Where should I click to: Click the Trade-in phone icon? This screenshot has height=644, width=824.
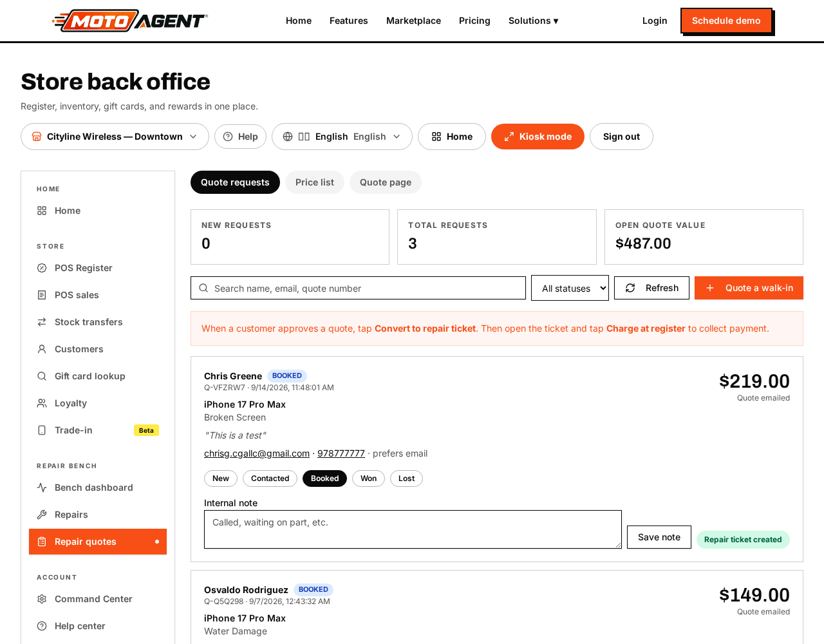pos(42,430)
